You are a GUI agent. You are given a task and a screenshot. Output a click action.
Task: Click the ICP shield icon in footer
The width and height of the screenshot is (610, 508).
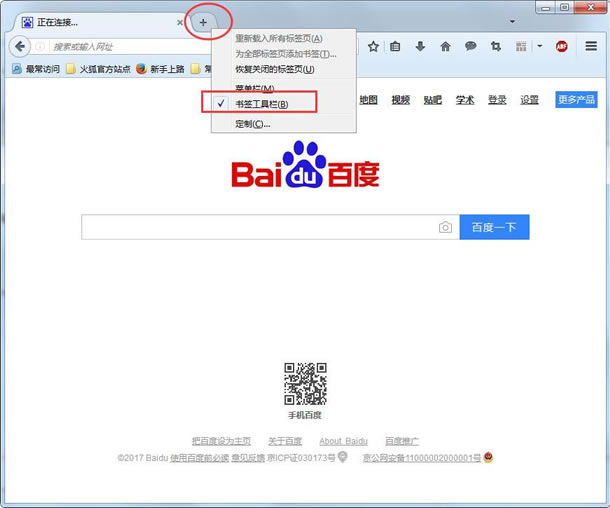[x=342, y=457]
